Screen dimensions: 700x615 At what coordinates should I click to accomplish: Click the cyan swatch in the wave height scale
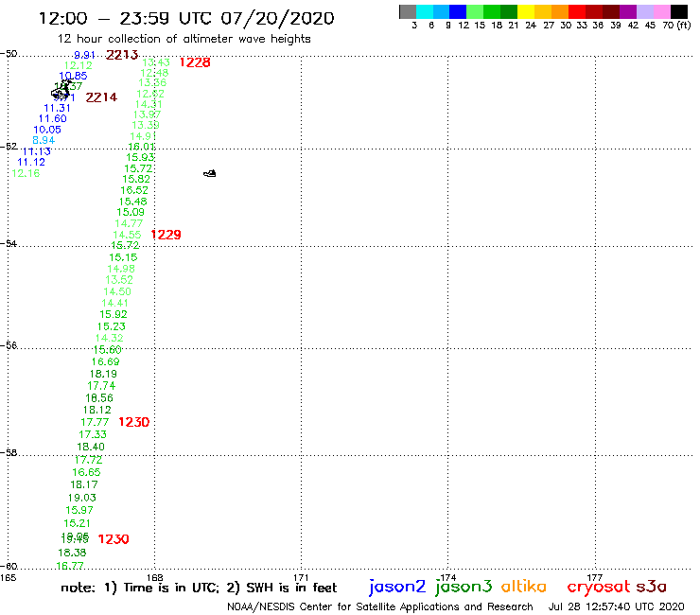point(425,11)
